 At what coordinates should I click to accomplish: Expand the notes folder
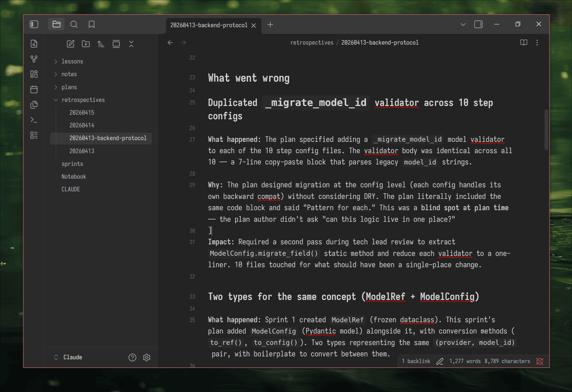point(56,74)
